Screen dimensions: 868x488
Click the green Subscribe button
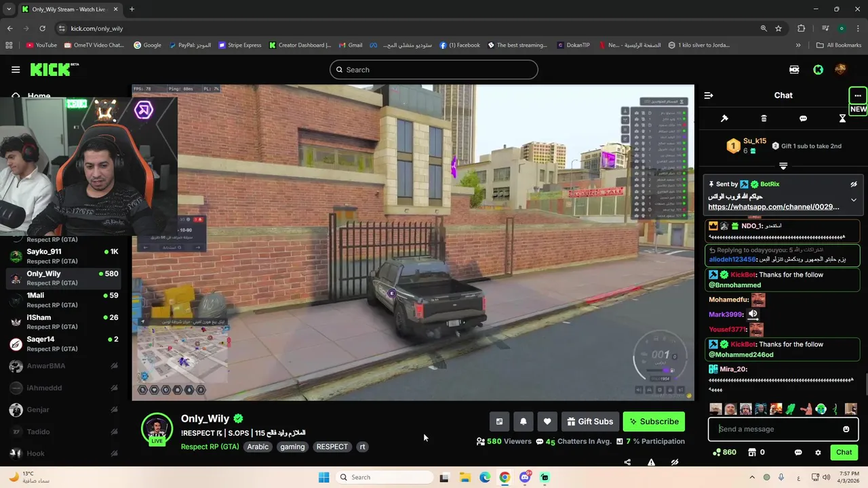[654, 422]
